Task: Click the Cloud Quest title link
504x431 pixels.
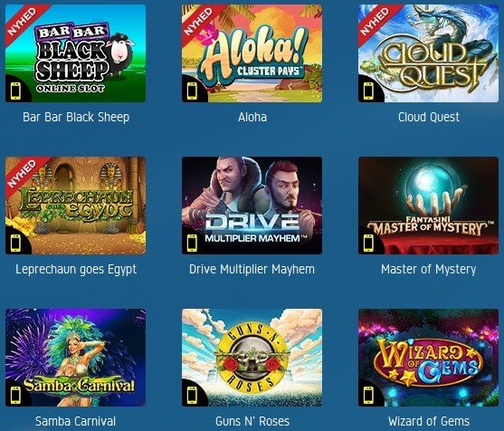Action: 429,117
